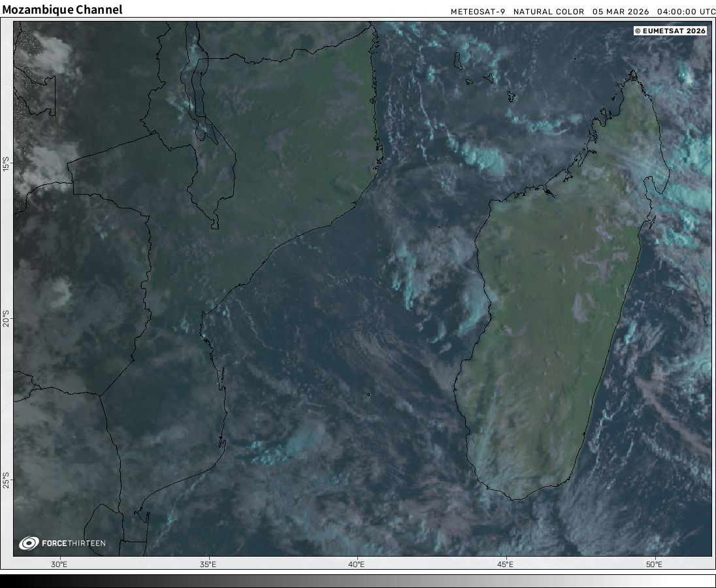This screenshot has width=716, height=588.
Task: Click the 15°S latitude label
Action: point(6,163)
